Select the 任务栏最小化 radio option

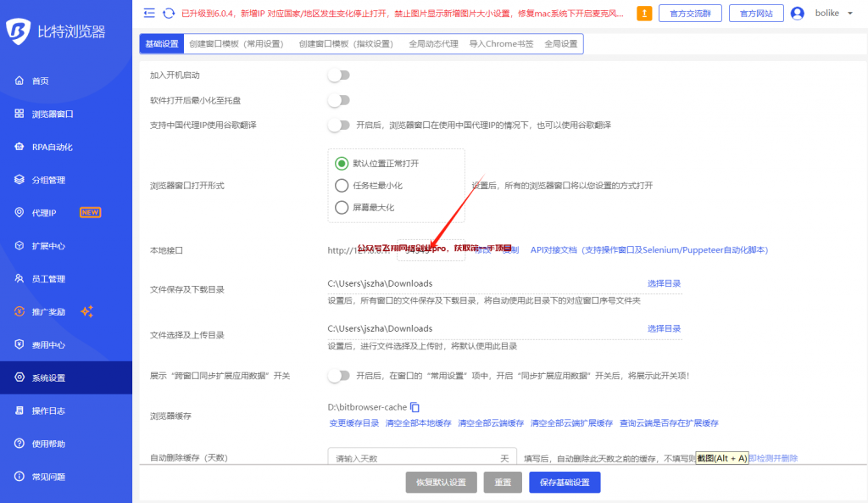tap(342, 186)
